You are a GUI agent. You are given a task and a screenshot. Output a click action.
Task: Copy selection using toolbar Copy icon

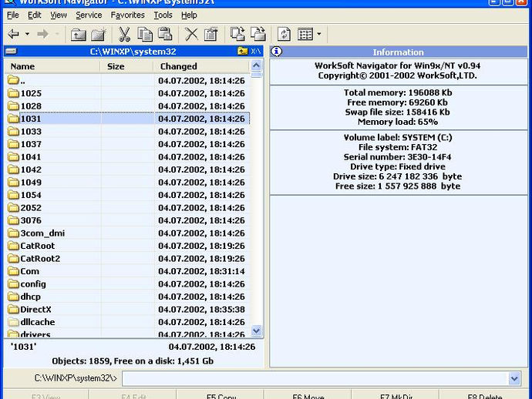(145, 34)
